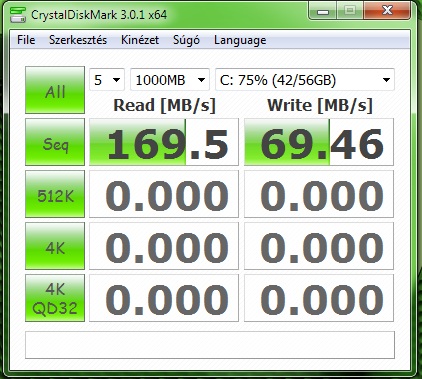
Task: Click the Seq read result 169.5
Action: (164, 142)
